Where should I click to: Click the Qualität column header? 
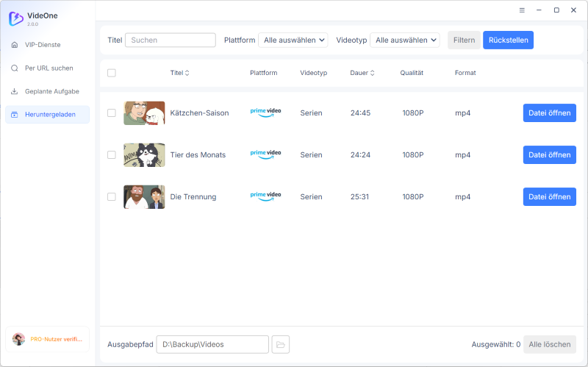(412, 73)
